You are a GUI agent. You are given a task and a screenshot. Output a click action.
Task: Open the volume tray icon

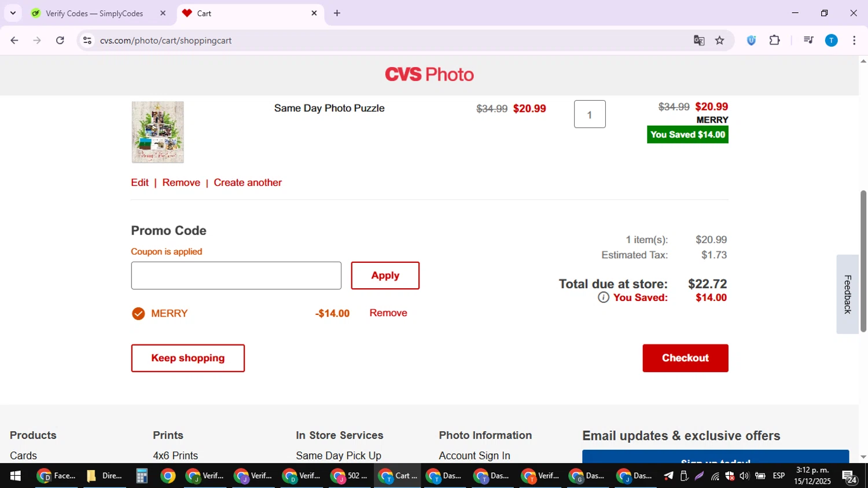[x=744, y=476]
